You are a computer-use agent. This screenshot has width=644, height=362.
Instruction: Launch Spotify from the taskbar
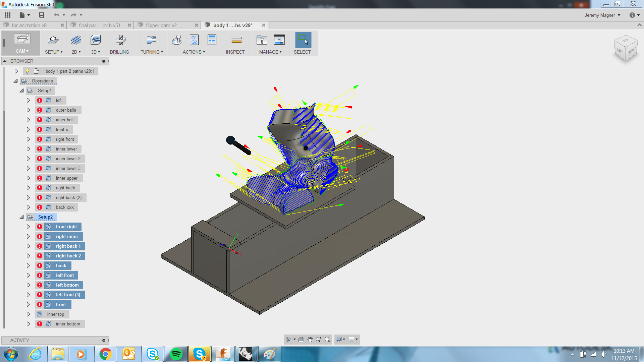(176, 354)
